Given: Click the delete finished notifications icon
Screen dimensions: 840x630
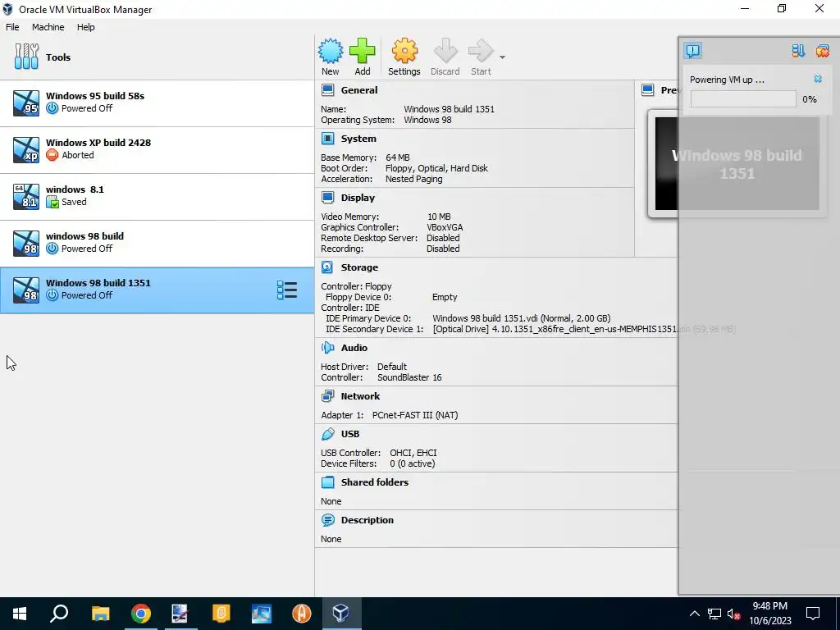Looking at the screenshot, I should [822, 51].
